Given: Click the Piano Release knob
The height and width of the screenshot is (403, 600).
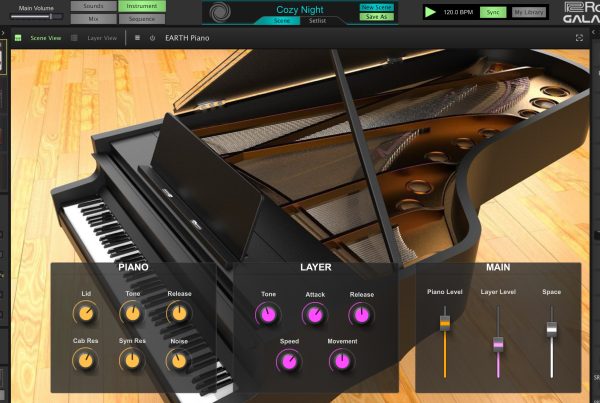Looking at the screenshot, I should pyautogui.click(x=179, y=313).
